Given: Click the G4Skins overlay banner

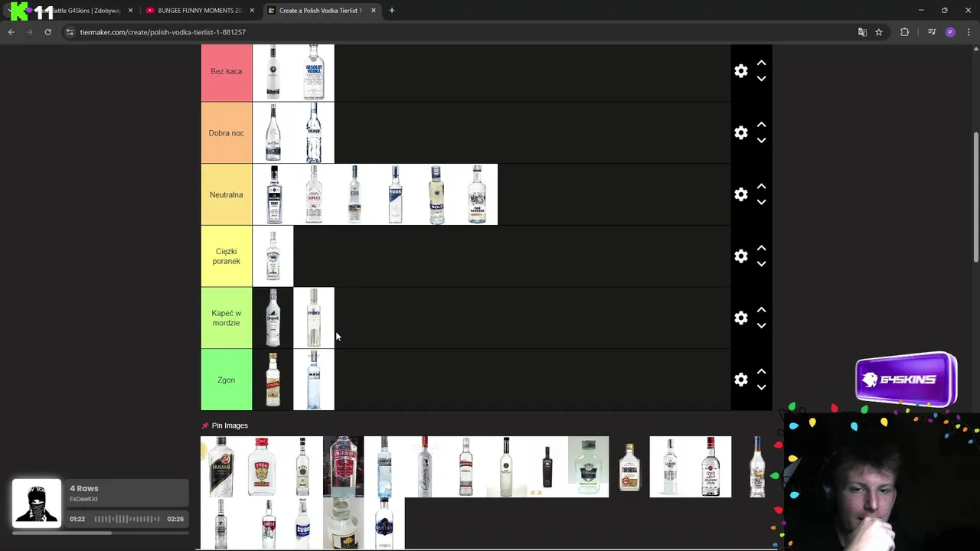Looking at the screenshot, I should pyautogui.click(x=906, y=380).
